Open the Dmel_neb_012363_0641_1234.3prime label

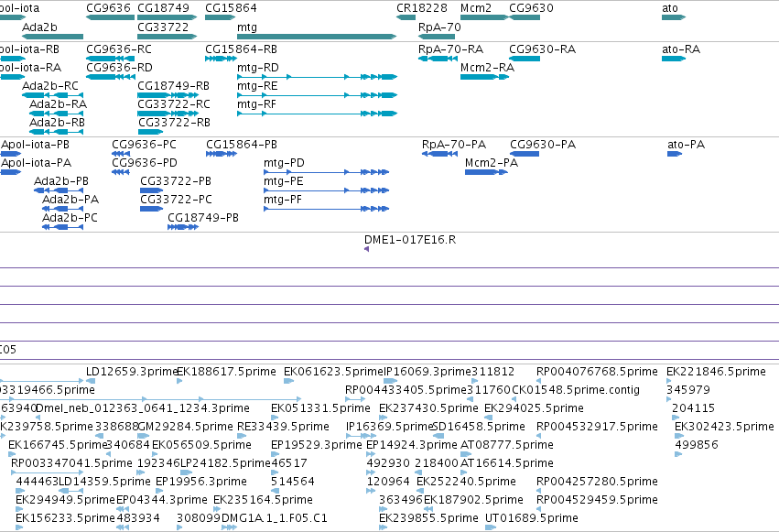pyautogui.click(x=143, y=408)
